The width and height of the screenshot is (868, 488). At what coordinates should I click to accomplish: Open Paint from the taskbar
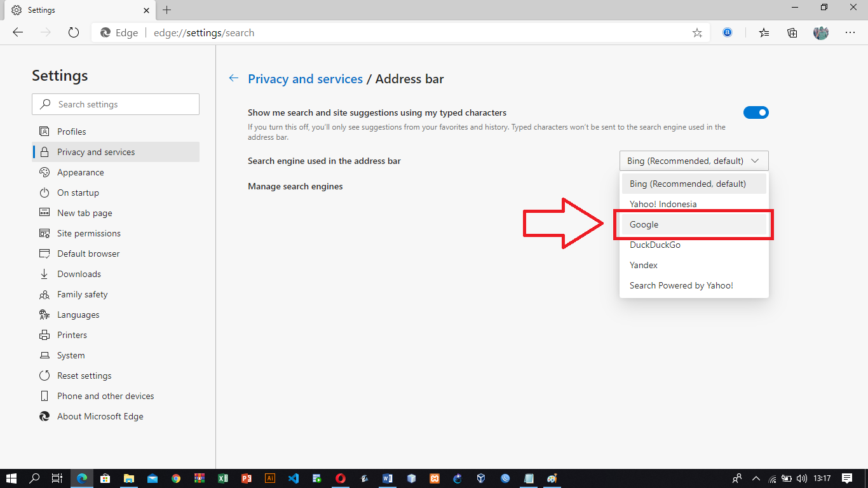(x=552, y=478)
